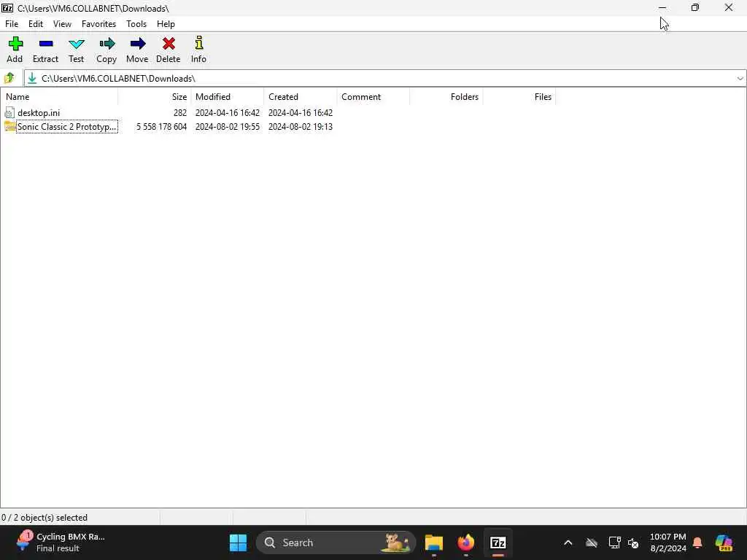The image size is (747, 560).
Task: Show hidden system tray icons chevron
Action: click(x=568, y=542)
